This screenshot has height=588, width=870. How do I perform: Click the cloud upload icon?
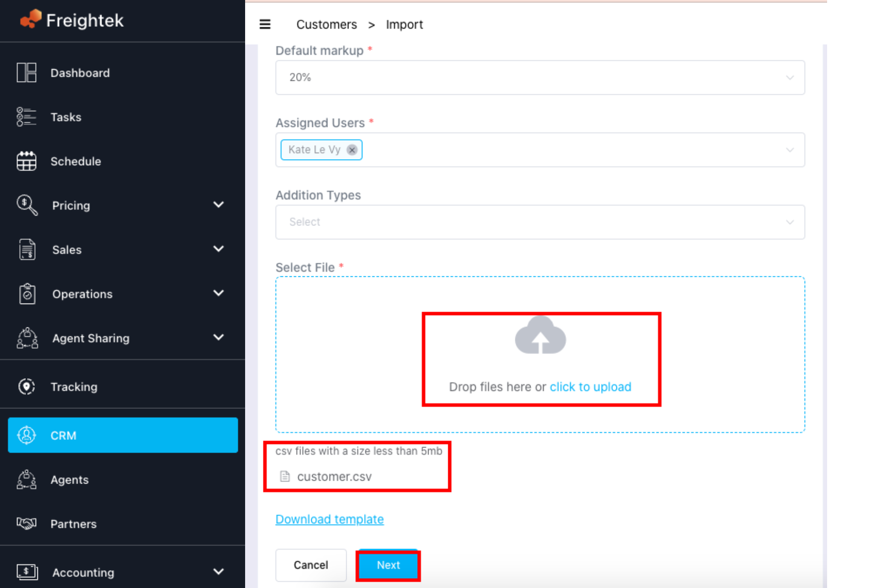tap(540, 335)
